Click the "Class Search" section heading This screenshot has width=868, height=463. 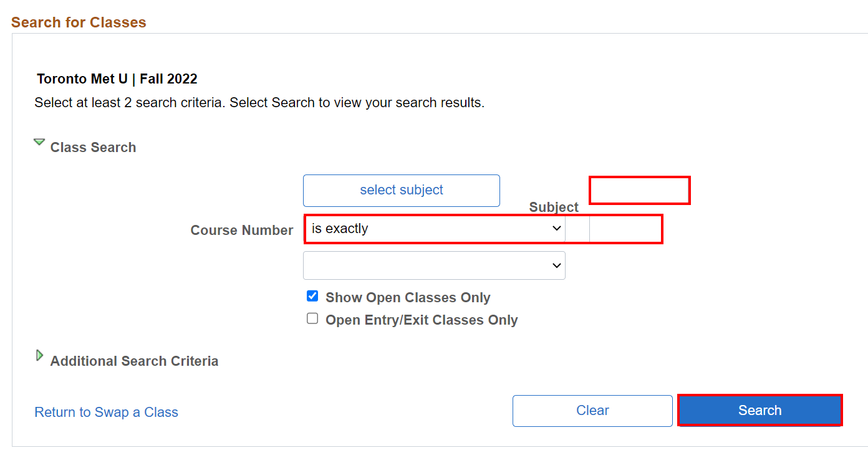tap(93, 148)
